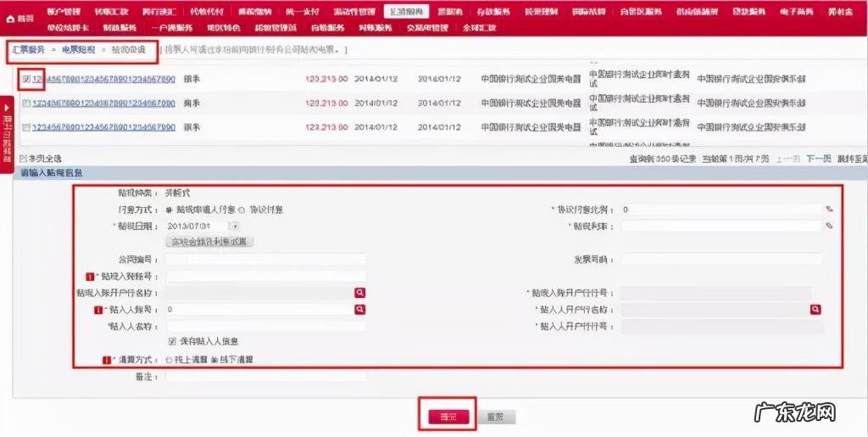Click red info icon beside 贴入人账号
The width and height of the screenshot is (868, 437).
tap(98, 310)
